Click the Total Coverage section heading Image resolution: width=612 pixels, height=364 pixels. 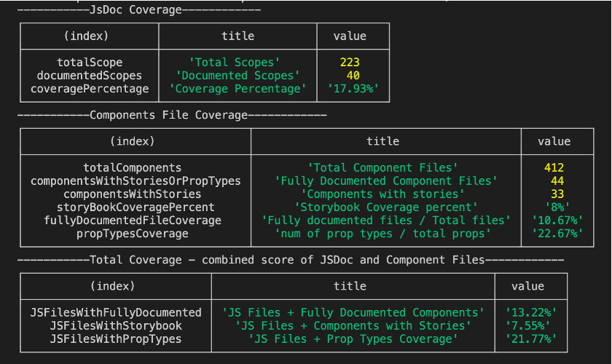coord(290,259)
